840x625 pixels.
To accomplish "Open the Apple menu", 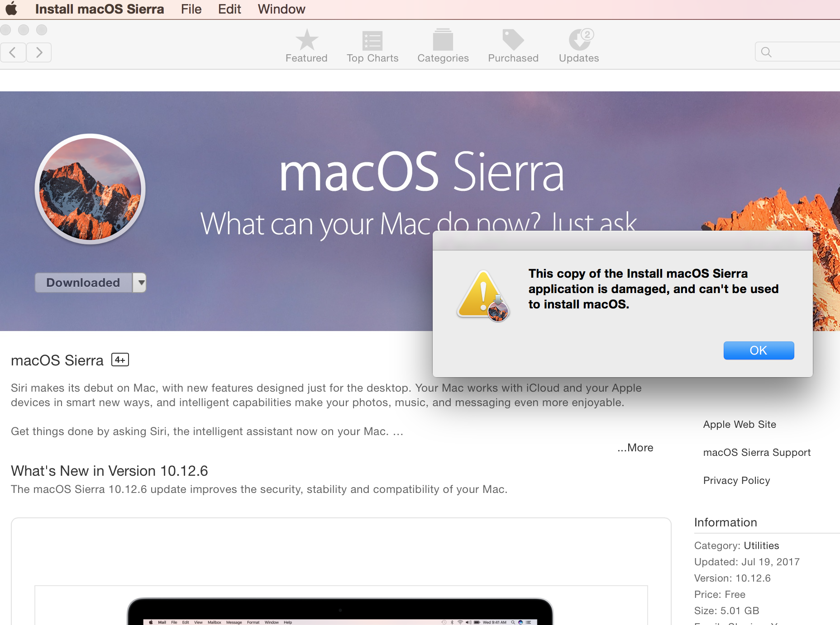I will (x=12, y=9).
